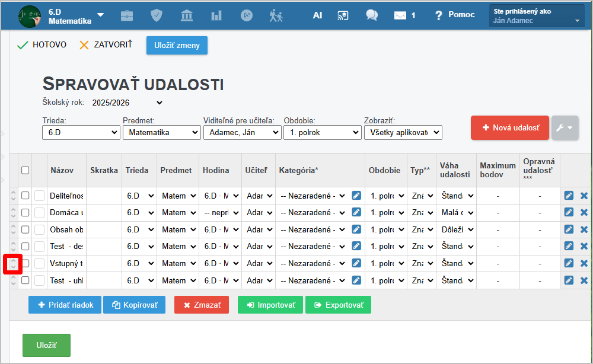Viewport: 593px width, 364px height.
Task: Click the institution building icon in header
Action: pos(187,15)
